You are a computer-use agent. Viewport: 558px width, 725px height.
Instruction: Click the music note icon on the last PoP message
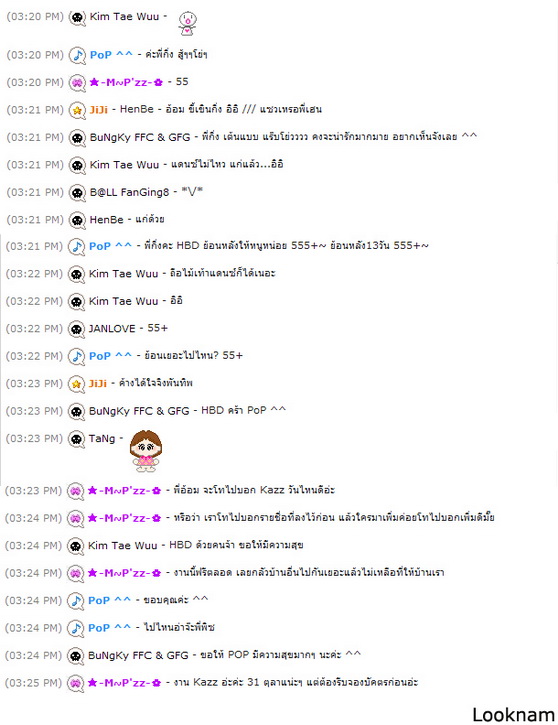tap(76, 628)
